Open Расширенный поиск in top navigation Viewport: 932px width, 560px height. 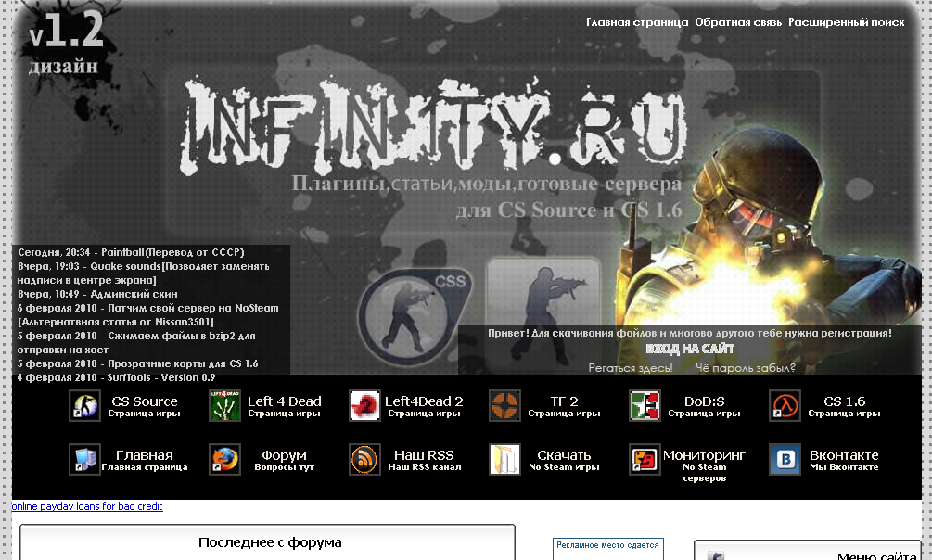(847, 22)
